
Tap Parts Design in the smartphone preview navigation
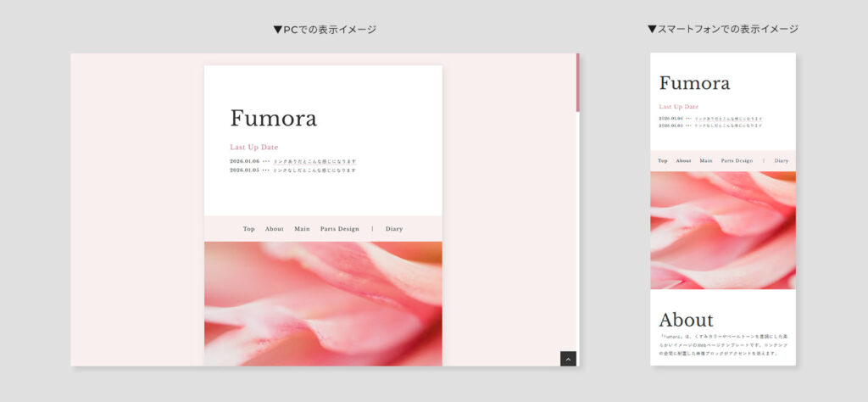coord(737,160)
